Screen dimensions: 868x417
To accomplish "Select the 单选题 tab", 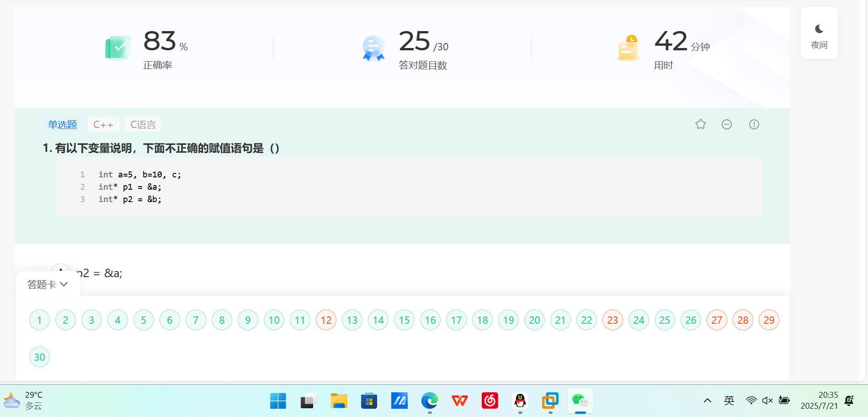I will coord(62,124).
